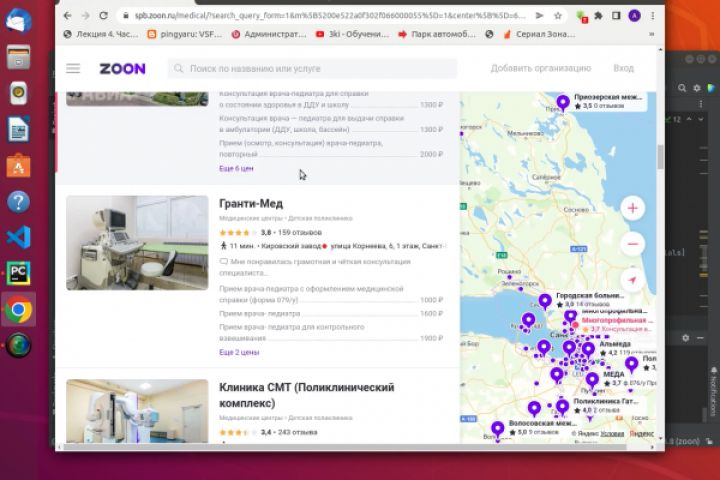Image resolution: width=720 pixels, height=480 pixels.
Task: Open Rhythmbox from the dock
Action: (18, 93)
